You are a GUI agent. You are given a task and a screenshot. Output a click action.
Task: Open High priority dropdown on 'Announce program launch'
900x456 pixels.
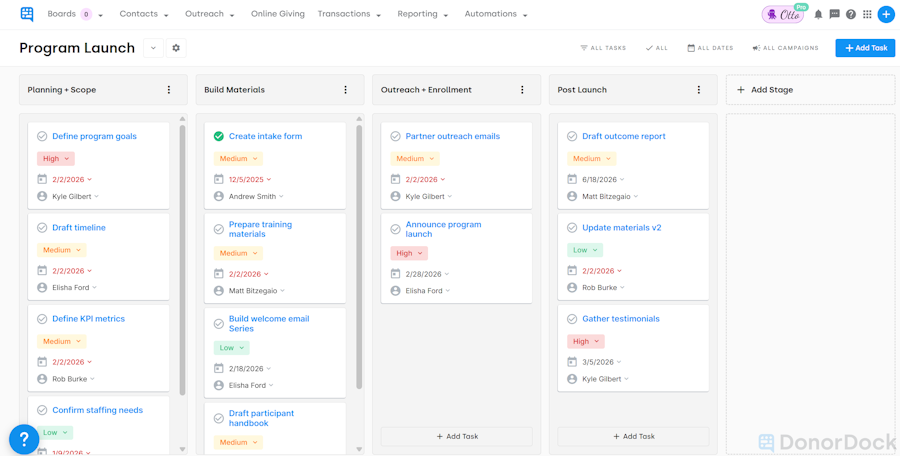coord(408,253)
